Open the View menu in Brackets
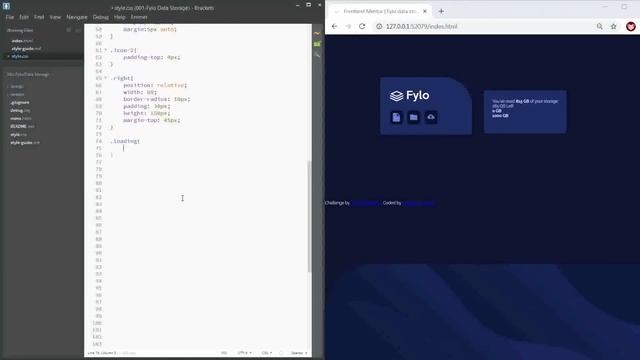This screenshot has width=640, height=360. (55, 17)
